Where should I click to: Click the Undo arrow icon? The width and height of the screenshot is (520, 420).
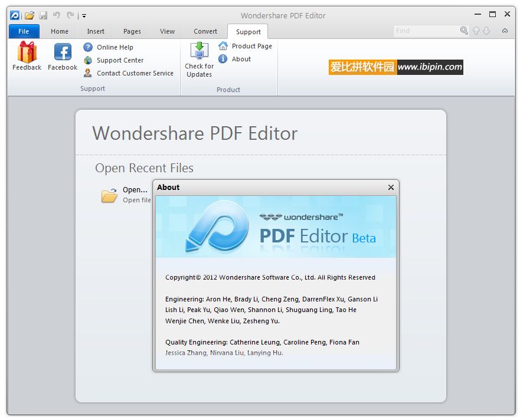pos(57,15)
